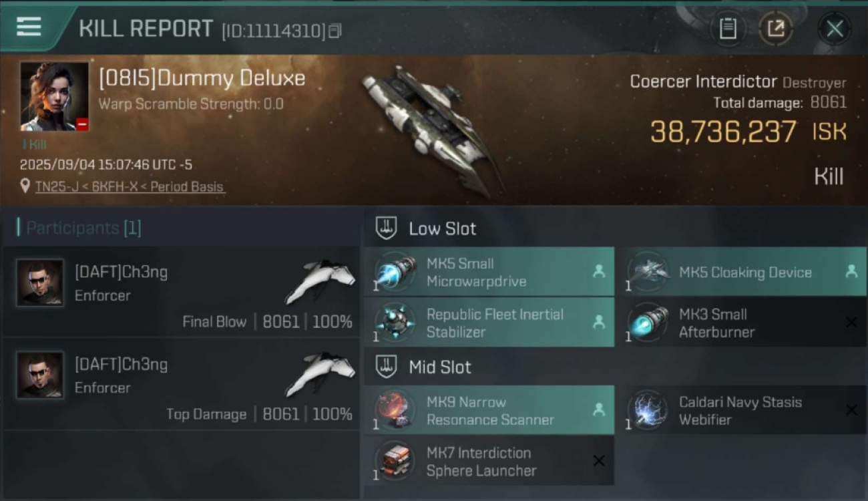
Task: Open the hamburger menu icon
Action: pyautogui.click(x=29, y=27)
